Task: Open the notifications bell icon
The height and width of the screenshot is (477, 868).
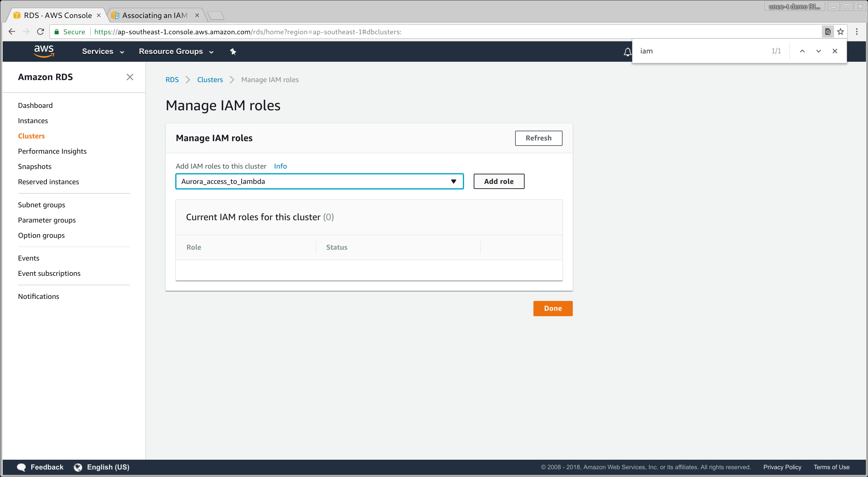Action: (627, 52)
